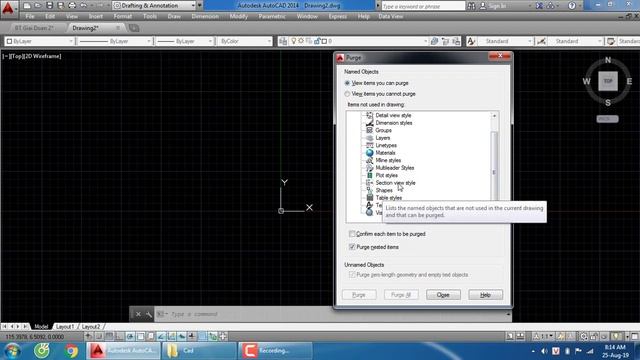
Task: Open the Express menu
Action: pyautogui.click(x=338, y=16)
